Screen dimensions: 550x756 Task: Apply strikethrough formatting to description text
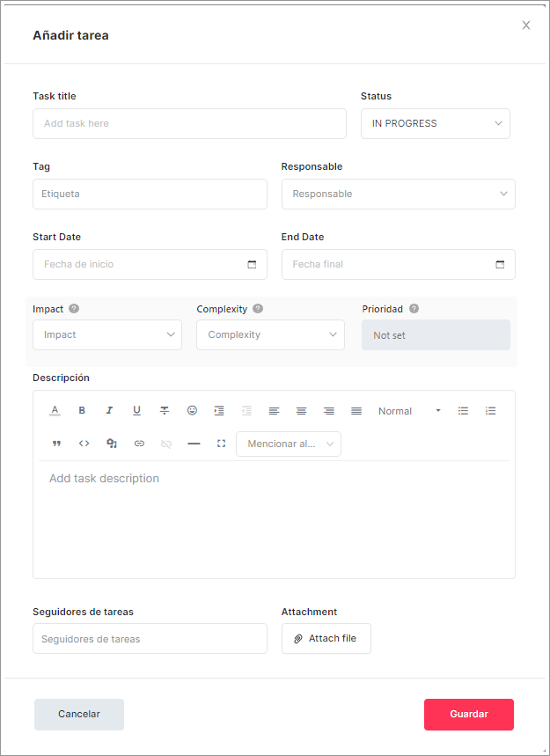click(x=164, y=410)
